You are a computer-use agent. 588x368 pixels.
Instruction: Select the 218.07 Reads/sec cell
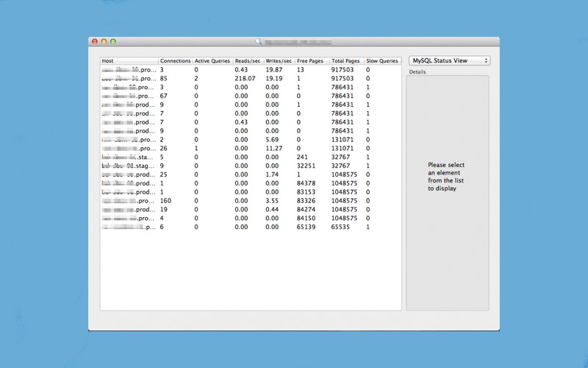tap(245, 79)
